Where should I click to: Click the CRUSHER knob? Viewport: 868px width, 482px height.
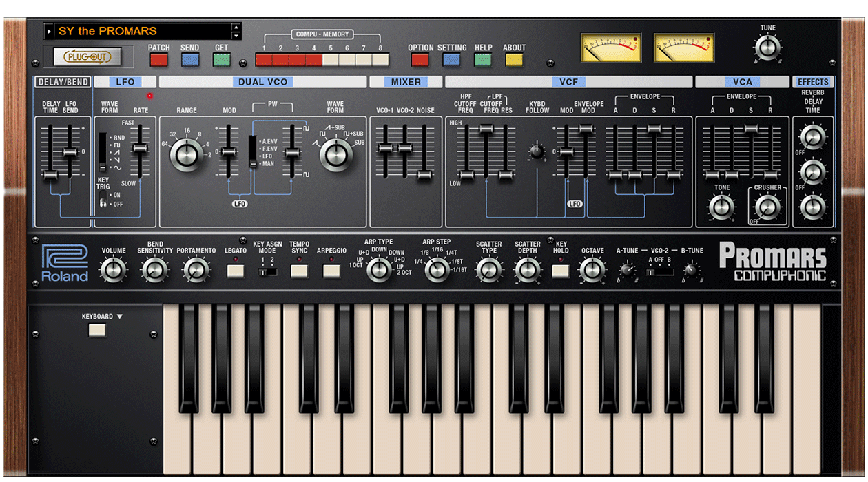(x=767, y=207)
